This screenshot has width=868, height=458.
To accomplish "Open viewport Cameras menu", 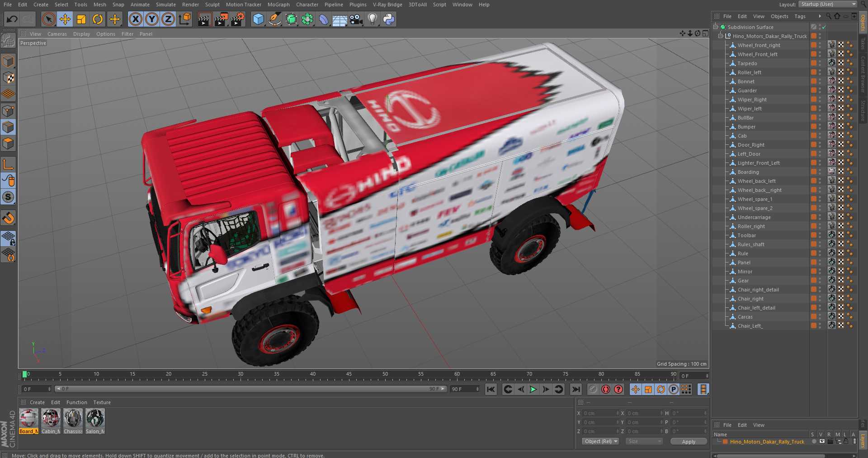I will [57, 34].
